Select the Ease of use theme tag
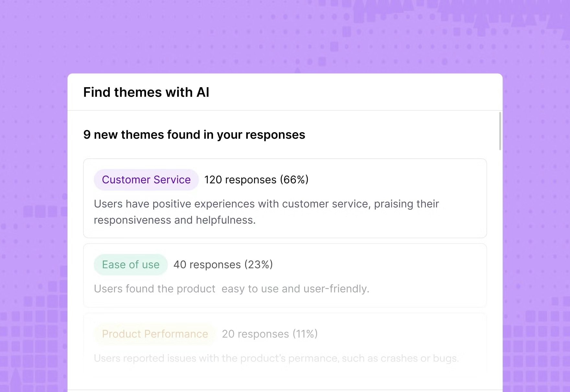 (130, 264)
